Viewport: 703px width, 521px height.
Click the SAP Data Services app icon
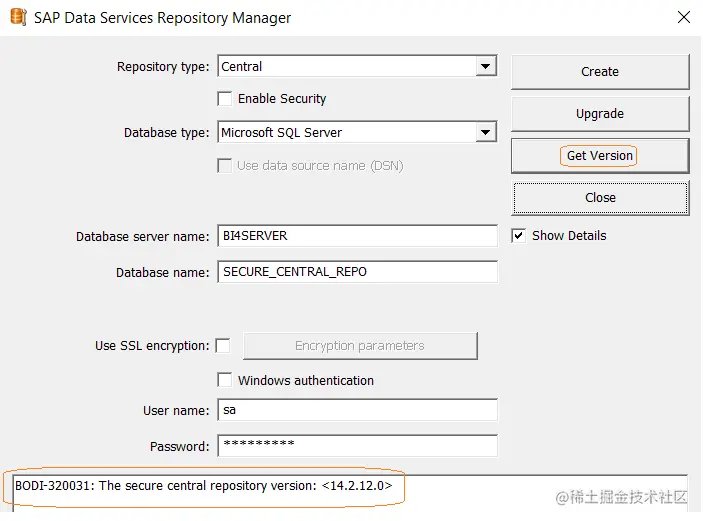(18, 17)
